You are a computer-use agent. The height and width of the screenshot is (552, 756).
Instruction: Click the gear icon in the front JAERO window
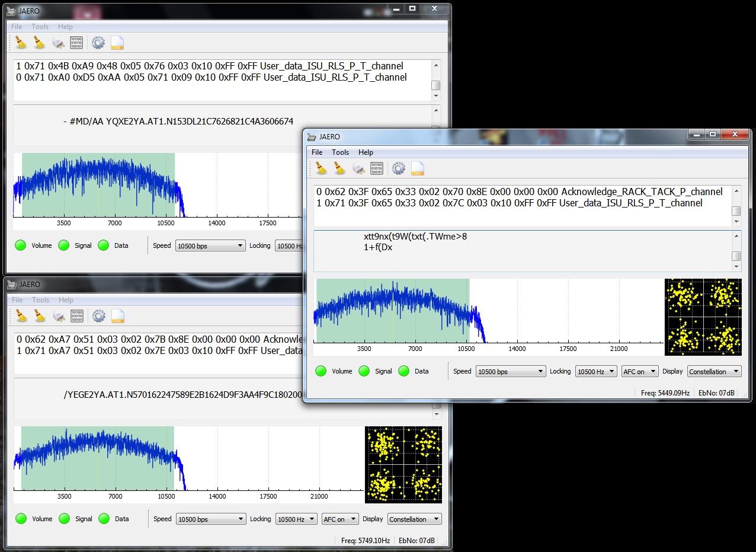coord(398,168)
